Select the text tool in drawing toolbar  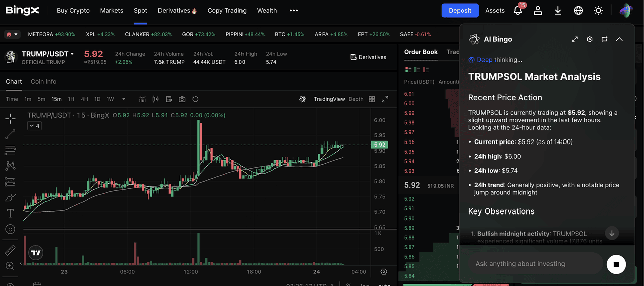(x=10, y=213)
